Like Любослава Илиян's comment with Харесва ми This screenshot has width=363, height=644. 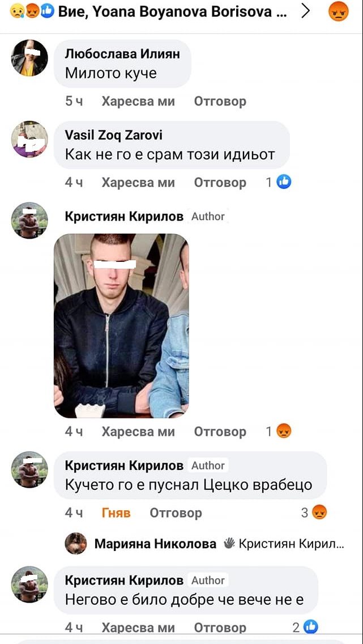click(x=138, y=101)
